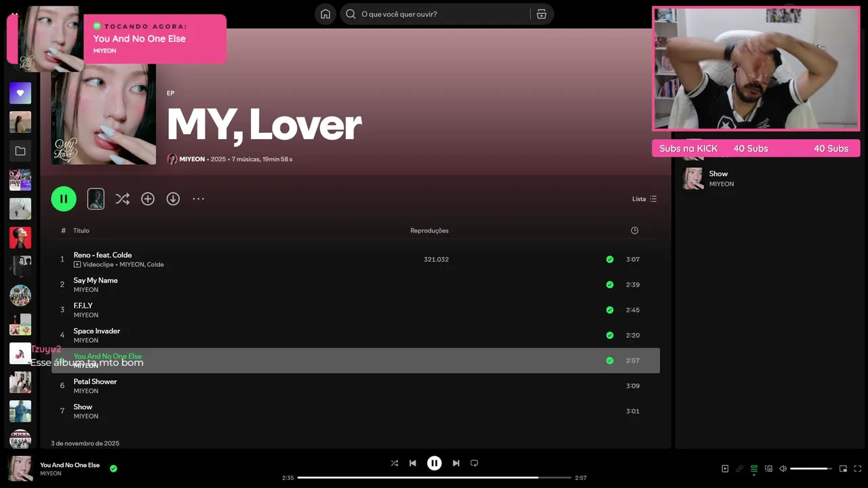The height and width of the screenshot is (488, 868).
Task: Show lyrics with the microphone icon
Action: coord(740,468)
